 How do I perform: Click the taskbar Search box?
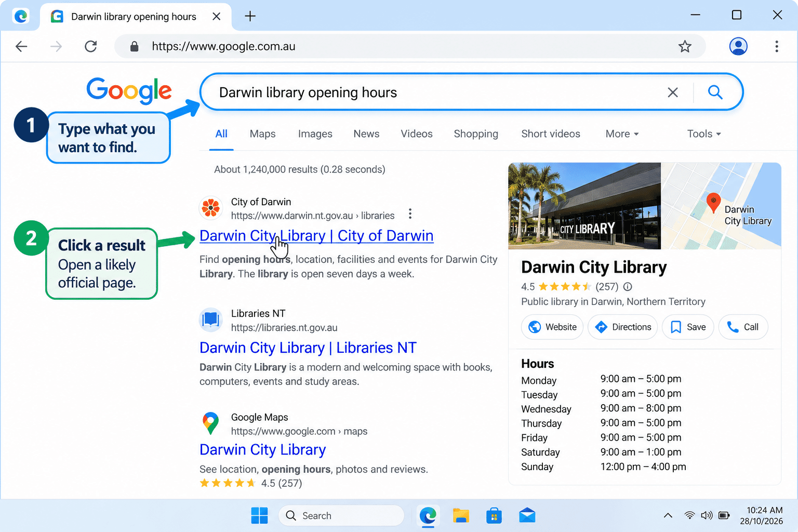click(x=341, y=515)
